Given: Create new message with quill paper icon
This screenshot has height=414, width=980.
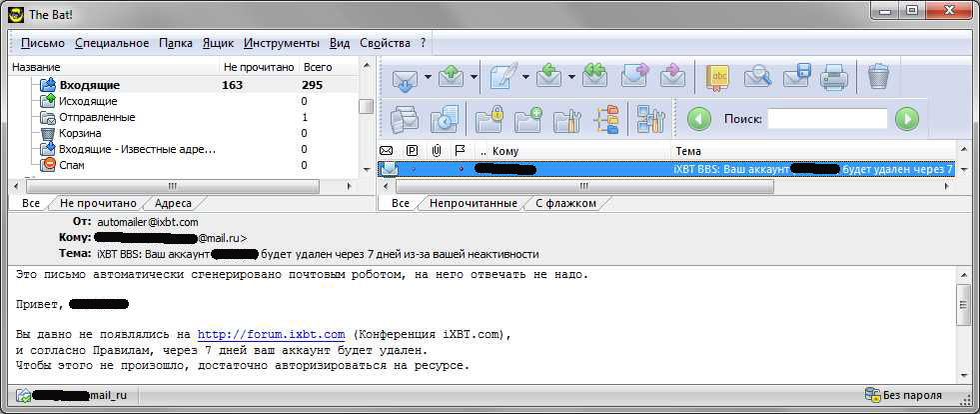Looking at the screenshot, I should point(503,78).
